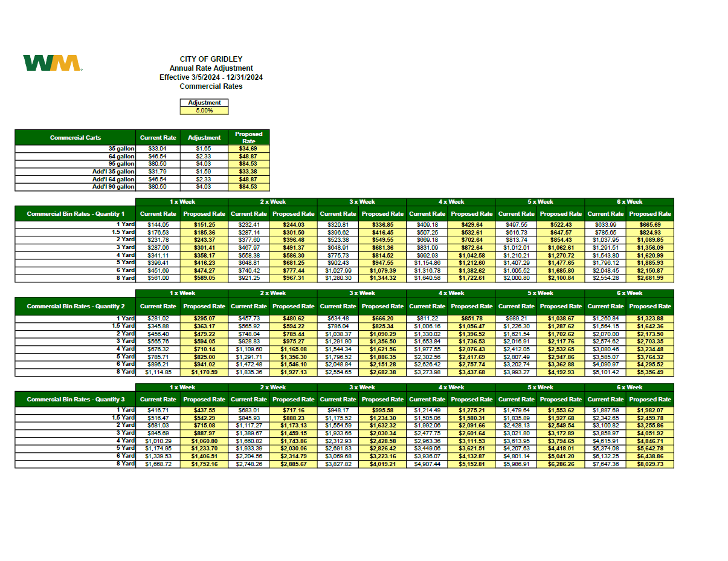Click the WM logo
Image resolution: width=728 pixels, height=561 pixels.
(x=52, y=63)
